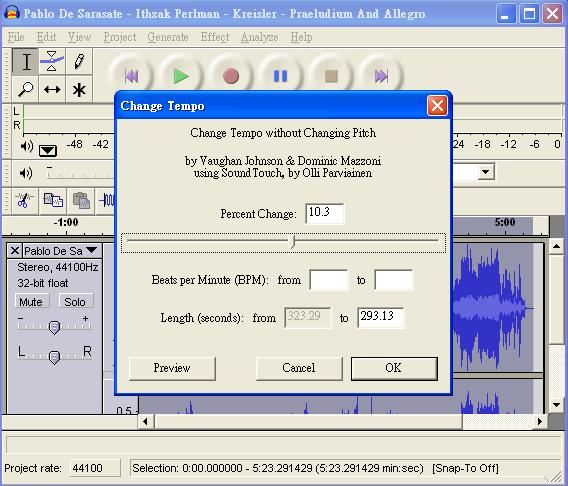This screenshot has width=568, height=486.
Task: Confirm tempo change with OK
Action: 394,369
